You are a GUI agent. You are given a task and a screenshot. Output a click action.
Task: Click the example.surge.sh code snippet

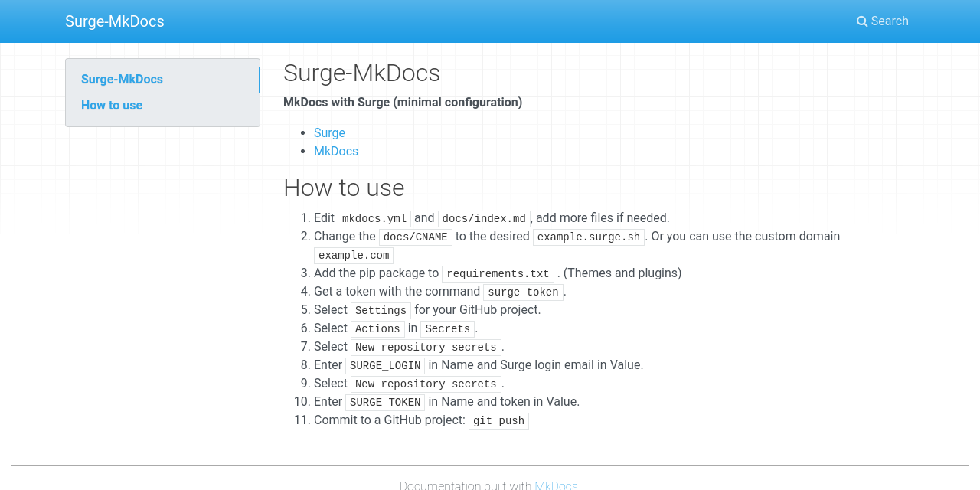588,236
